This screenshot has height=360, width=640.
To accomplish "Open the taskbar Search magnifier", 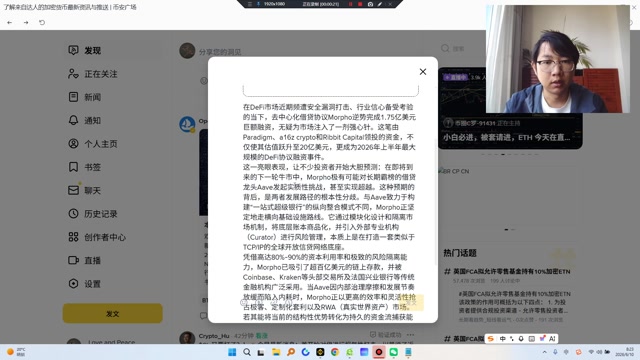I will point(247,352).
